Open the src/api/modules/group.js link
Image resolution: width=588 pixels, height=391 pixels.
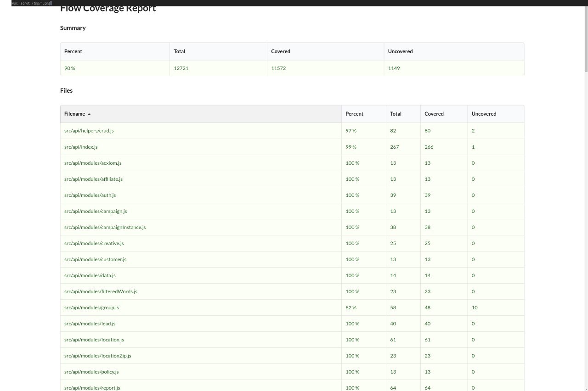click(91, 307)
